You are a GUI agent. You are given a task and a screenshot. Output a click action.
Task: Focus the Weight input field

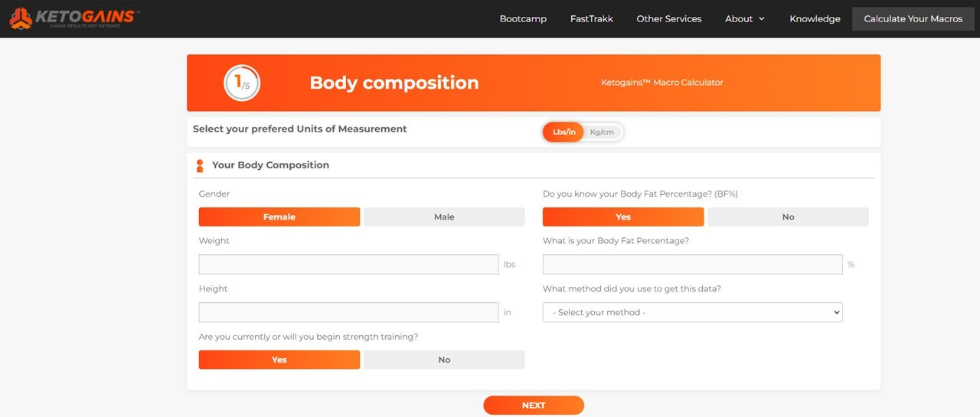pos(348,265)
